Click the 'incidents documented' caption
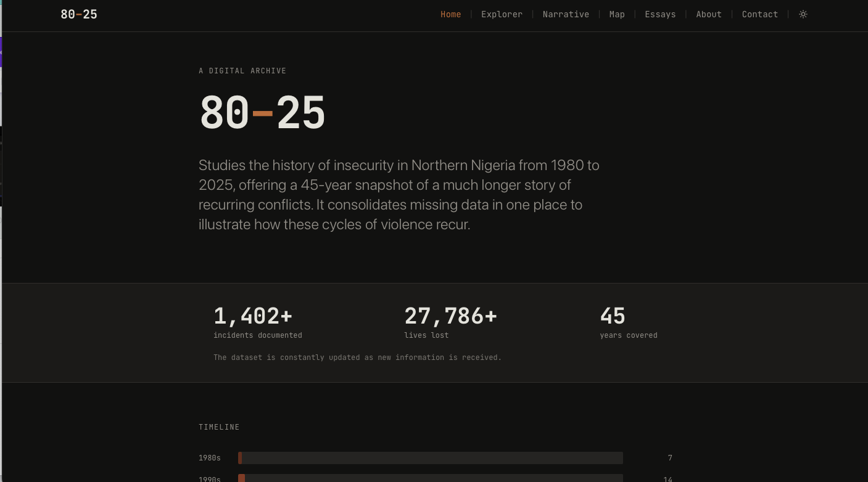This screenshot has height=482, width=868. tap(258, 335)
